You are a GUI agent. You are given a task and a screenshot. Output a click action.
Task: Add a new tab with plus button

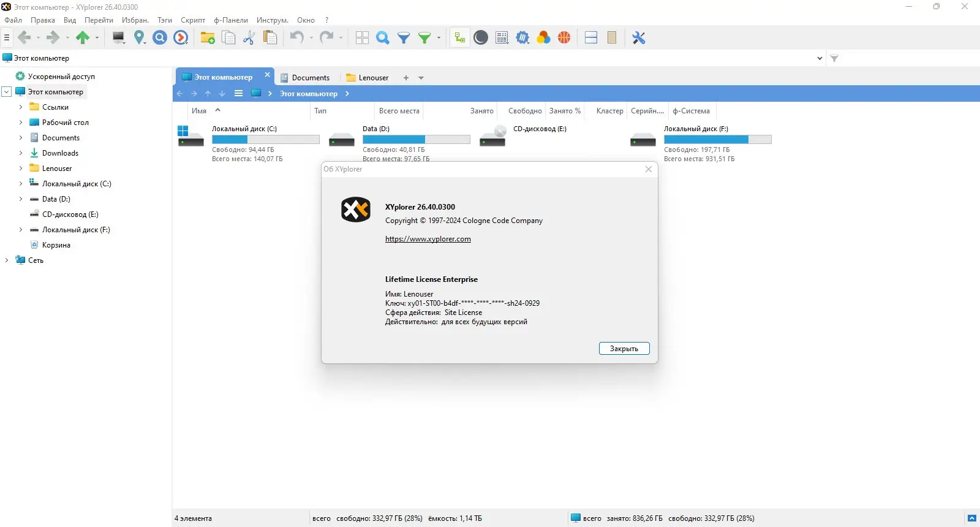click(x=405, y=78)
